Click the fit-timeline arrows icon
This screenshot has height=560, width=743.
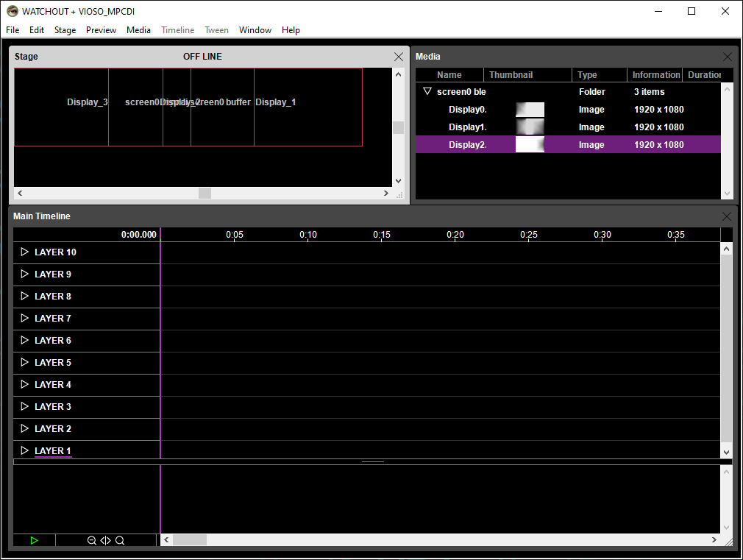pyautogui.click(x=106, y=540)
